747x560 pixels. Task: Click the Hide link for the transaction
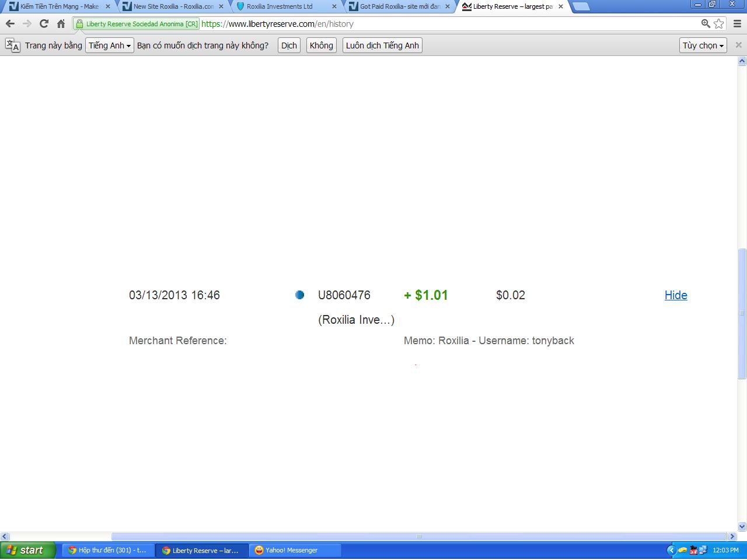click(676, 295)
